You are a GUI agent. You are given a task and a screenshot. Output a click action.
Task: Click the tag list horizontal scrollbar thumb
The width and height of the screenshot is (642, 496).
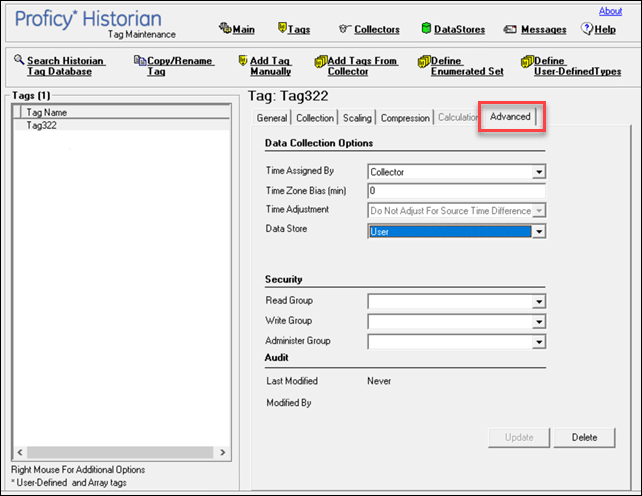point(120,452)
